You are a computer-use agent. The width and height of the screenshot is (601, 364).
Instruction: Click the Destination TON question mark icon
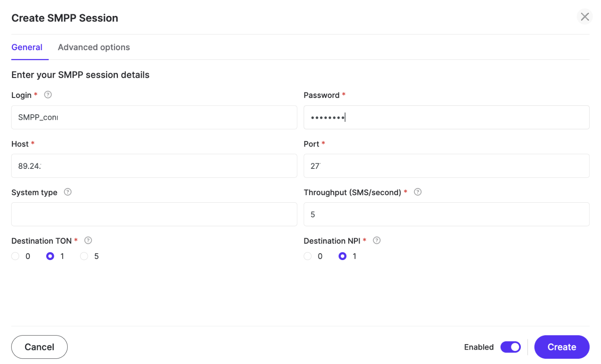(x=88, y=240)
